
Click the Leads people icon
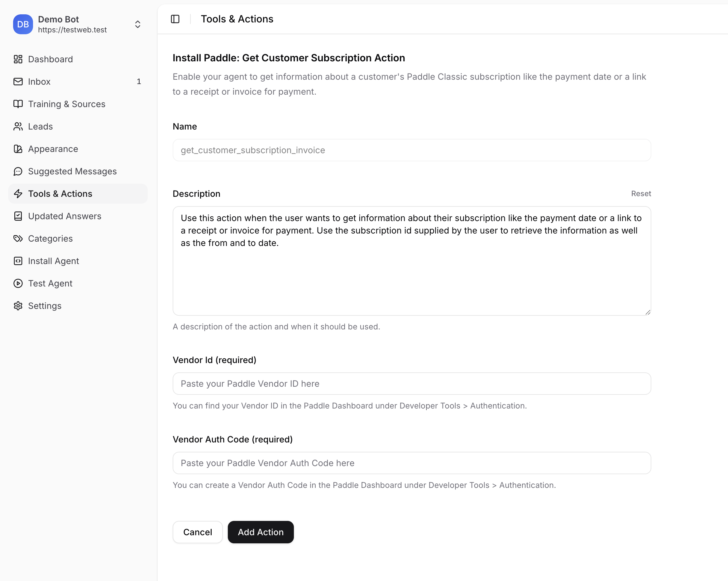click(18, 126)
